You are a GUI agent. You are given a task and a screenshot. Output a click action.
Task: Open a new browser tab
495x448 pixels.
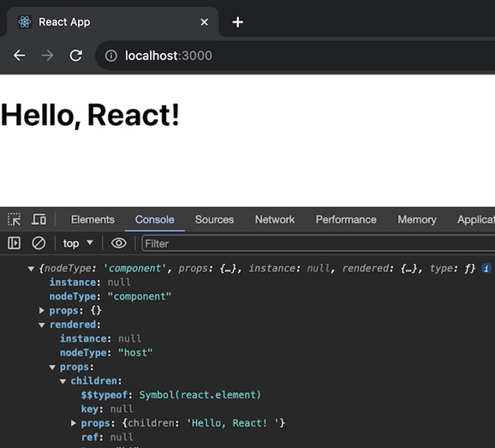[x=237, y=22]
